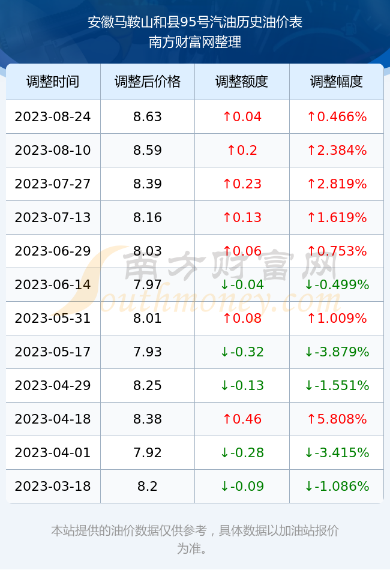Click the 调整额度 column header
This screenshot has width=390, height=588.
[242, 82]
